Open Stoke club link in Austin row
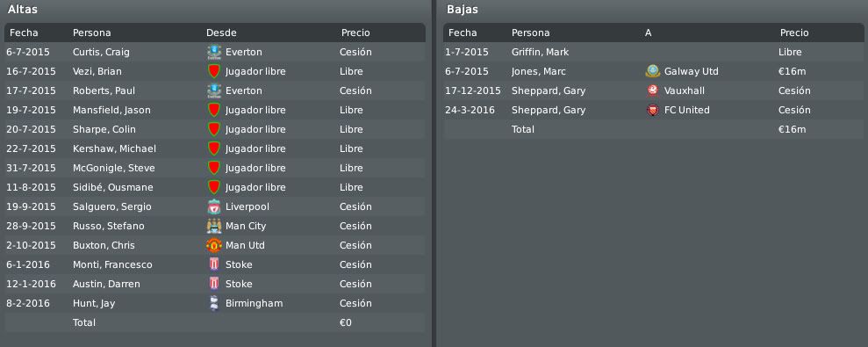 tap(239, 284)
